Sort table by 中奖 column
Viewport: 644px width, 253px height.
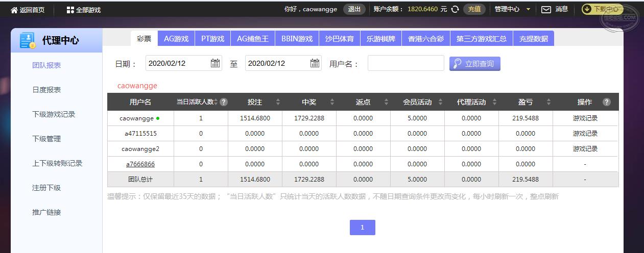point(332,102)
